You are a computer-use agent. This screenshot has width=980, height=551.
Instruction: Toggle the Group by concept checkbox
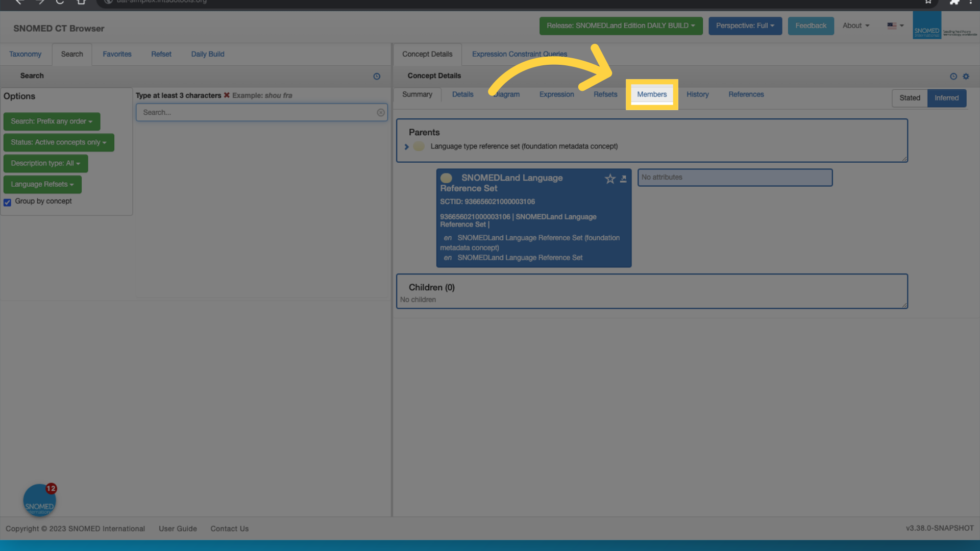8,203
